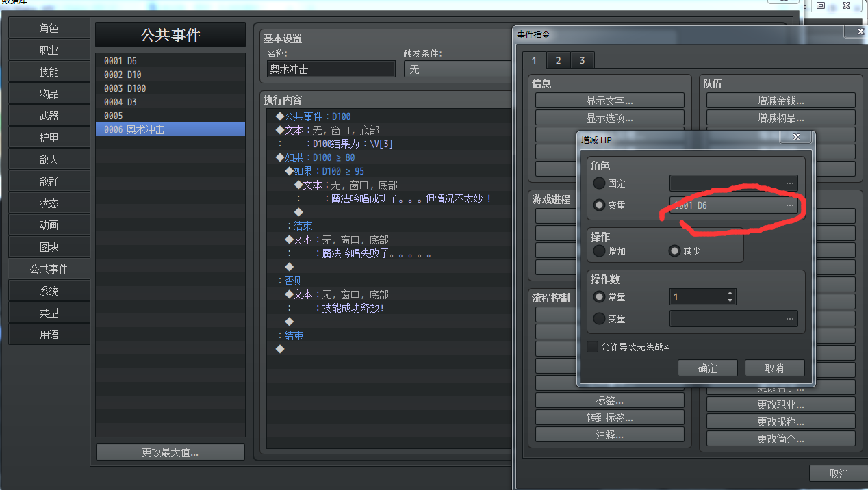This screenshot has width=868, height=490.
Task: Open the 系统 database tab
Action: click(49, 291)
